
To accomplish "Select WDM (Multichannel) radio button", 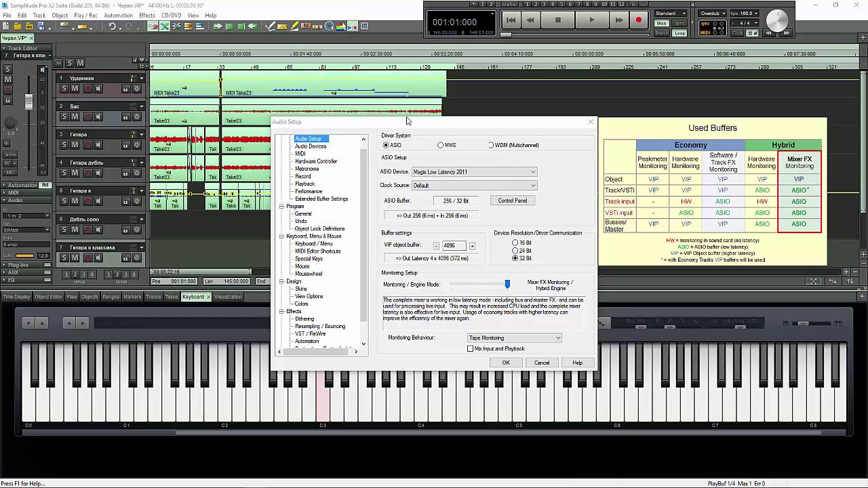I will coord(491,145).
